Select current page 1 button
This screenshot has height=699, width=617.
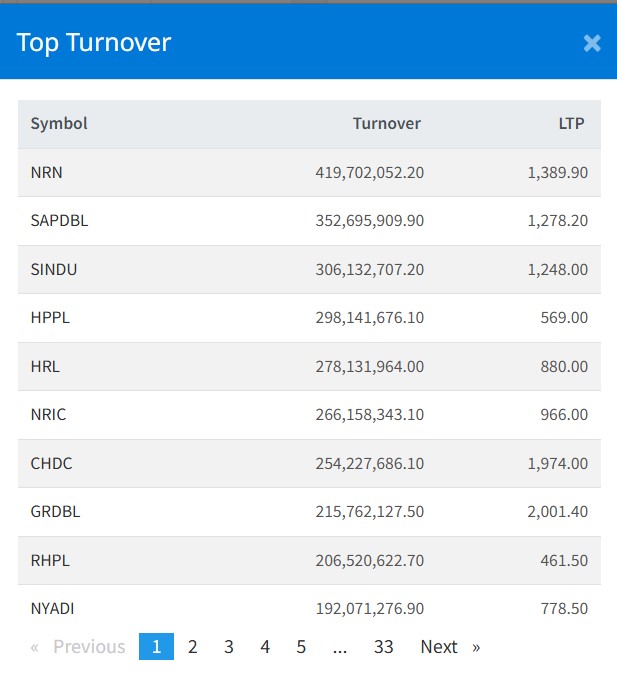pos(156,647)
